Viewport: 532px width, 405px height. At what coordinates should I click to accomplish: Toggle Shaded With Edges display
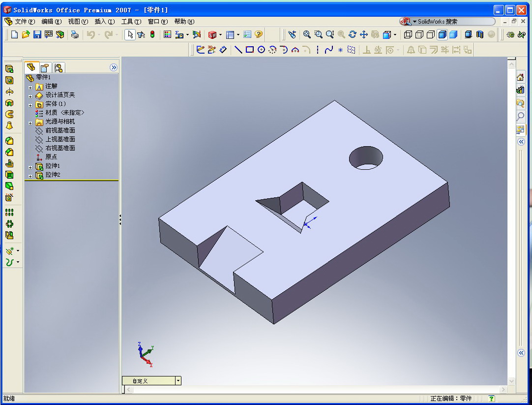click(442, 34)
